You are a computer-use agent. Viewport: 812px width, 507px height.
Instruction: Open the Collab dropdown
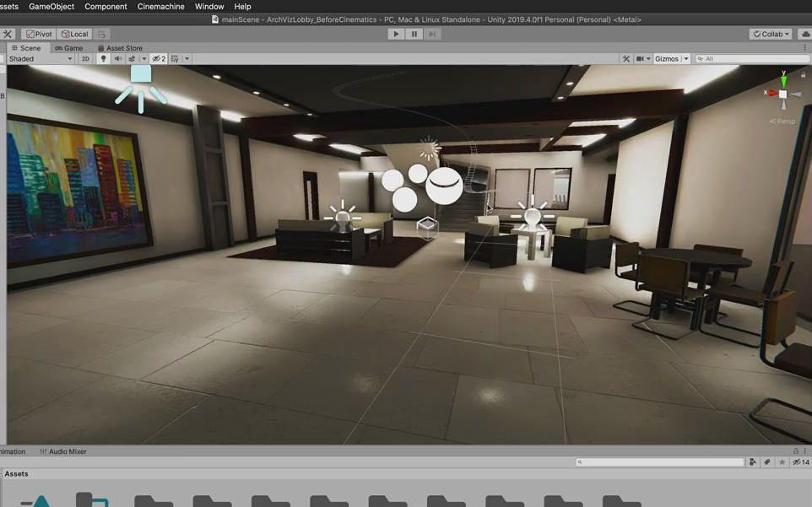[x=771, y=34]
